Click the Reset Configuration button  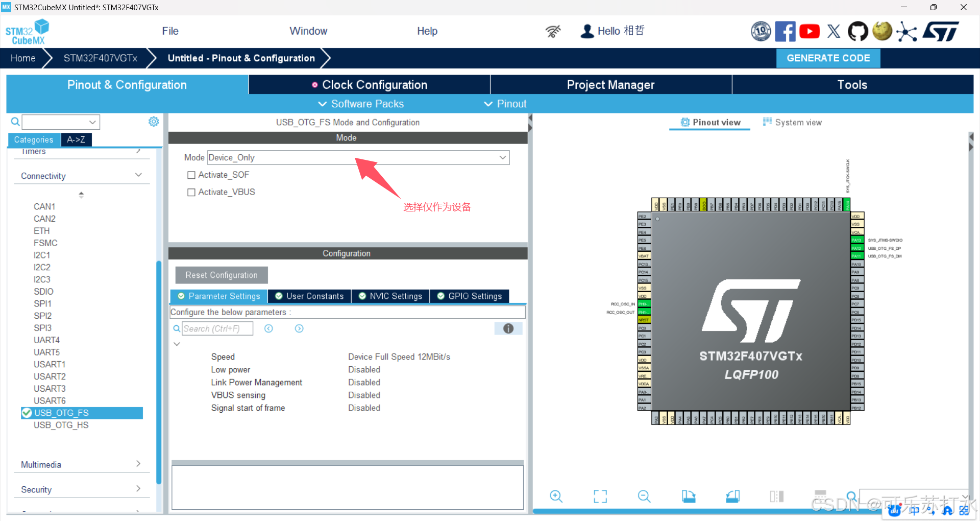tap(221, 275)
